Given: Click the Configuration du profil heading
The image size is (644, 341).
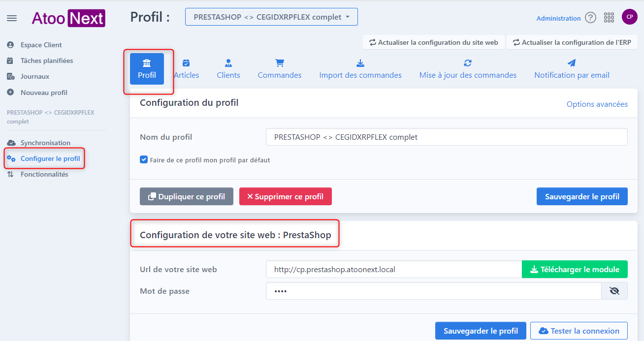Looking at the screenshot, I should pyautogui.click(x=189, y=102).
